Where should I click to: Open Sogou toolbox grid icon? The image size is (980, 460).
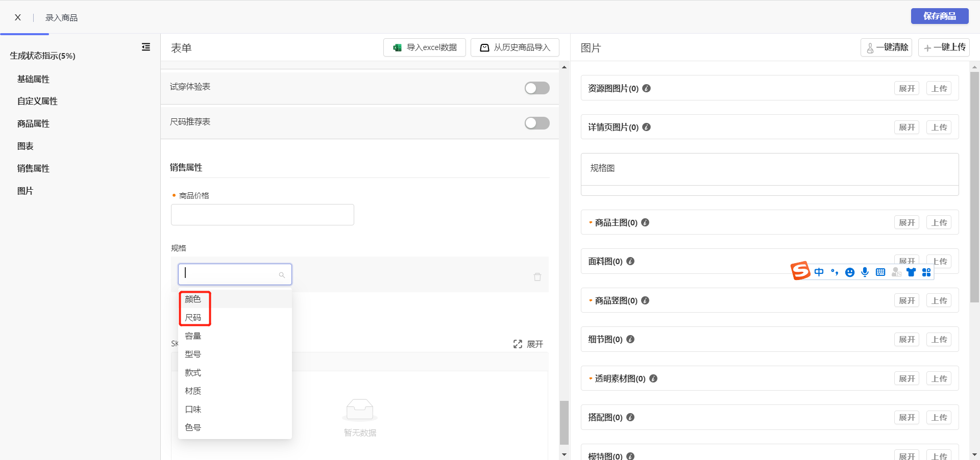coord(926,272)
